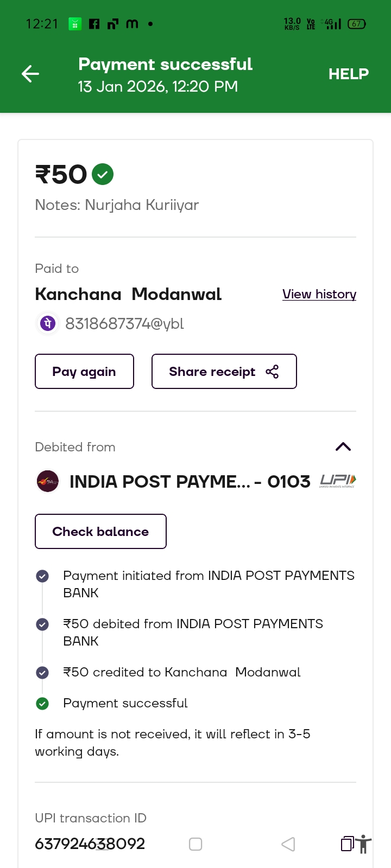This screenshot has height=868, width=391.
Task: Tap the UPI logo beside account
Action: [338, 481]
